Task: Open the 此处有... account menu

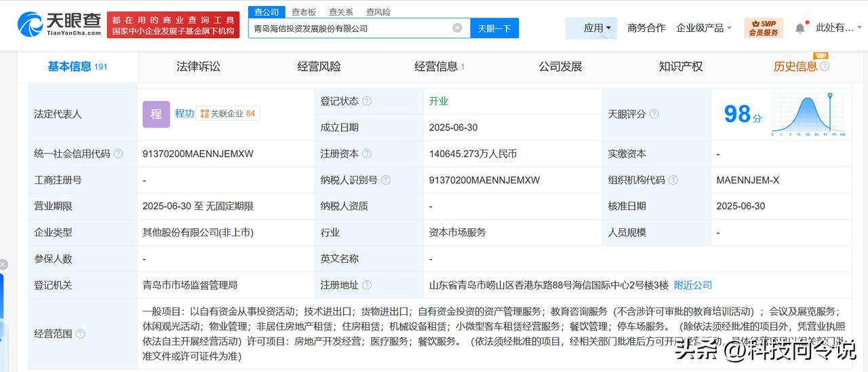Action: click(x=838, y=28)
